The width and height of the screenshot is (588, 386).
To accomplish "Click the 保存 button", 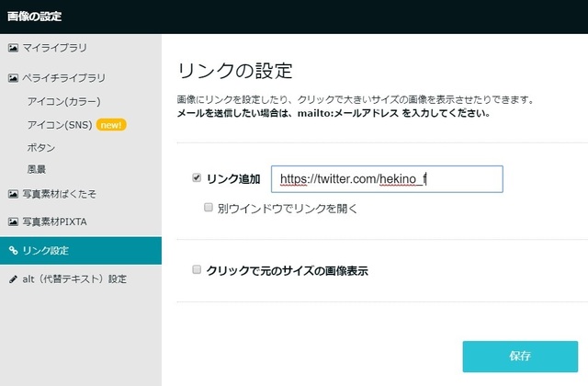I will click(520, 357).
